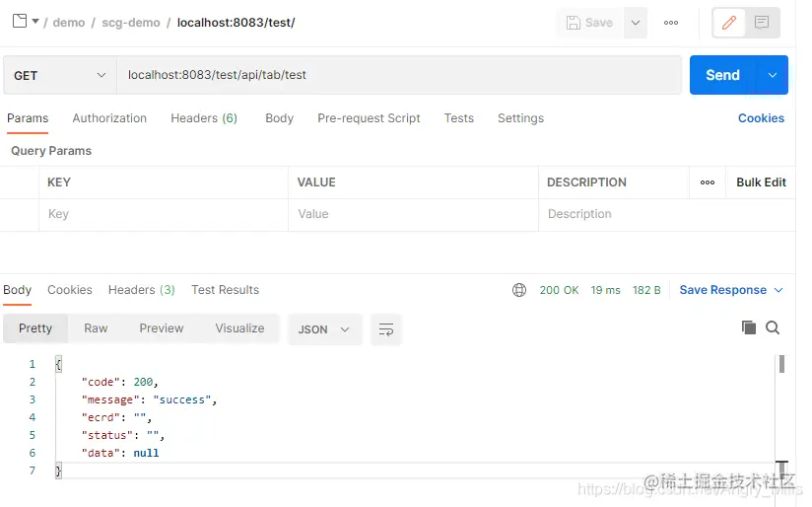Click the Save button
Image resolution: width=812 pixels, height=507 pixels.
(x=590, y=23)
